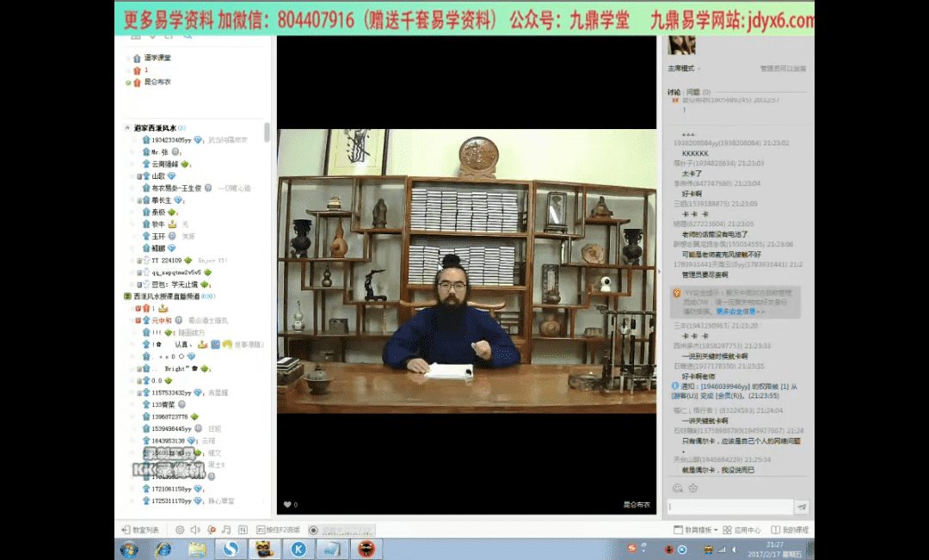Select user 布衣易卦-王生俊 in list
The image size is (929, 560).
point(176,188)
